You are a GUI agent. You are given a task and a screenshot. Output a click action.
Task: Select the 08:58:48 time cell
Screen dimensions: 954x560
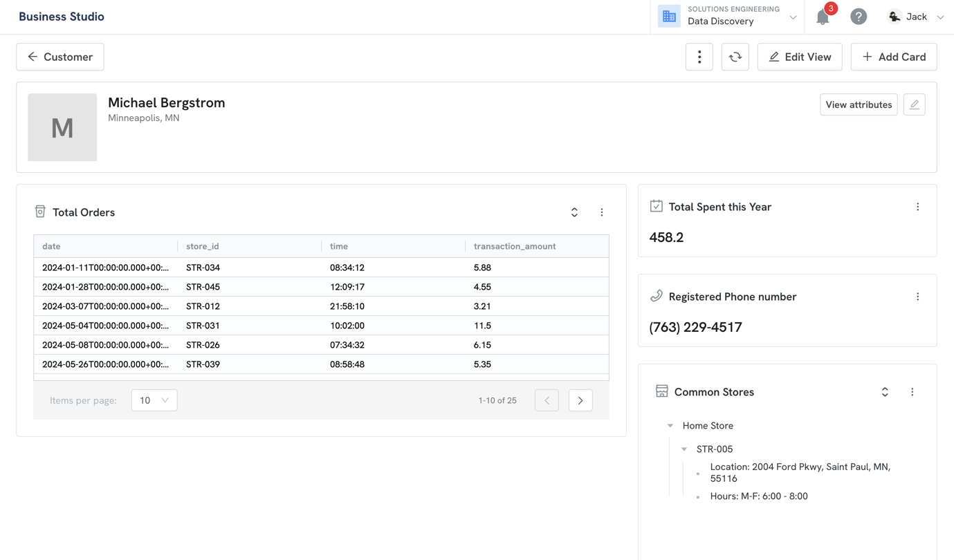(x=394, y=364)
